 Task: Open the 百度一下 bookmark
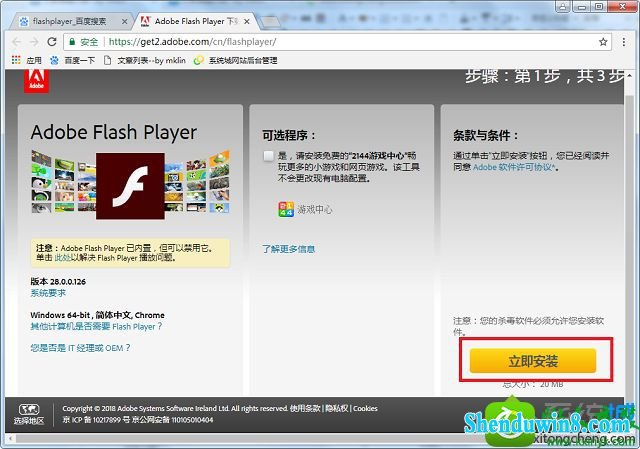pos(73,60)
